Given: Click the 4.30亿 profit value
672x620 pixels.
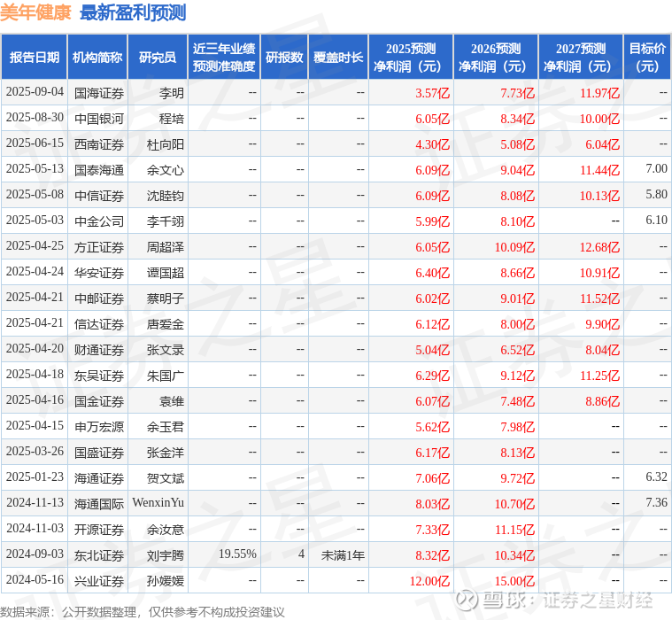Looking at the screenshot, I should click(432, 144).
